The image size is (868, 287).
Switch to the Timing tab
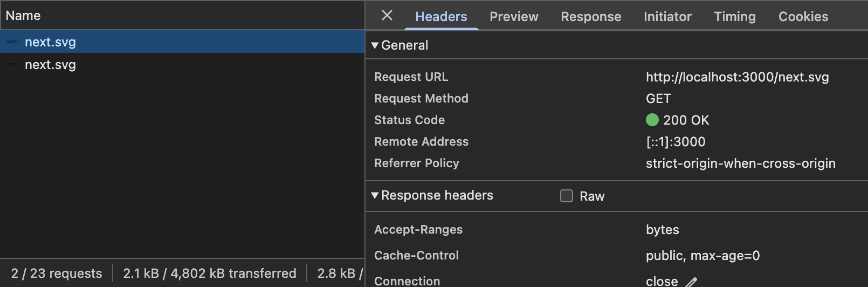[735, 17]
